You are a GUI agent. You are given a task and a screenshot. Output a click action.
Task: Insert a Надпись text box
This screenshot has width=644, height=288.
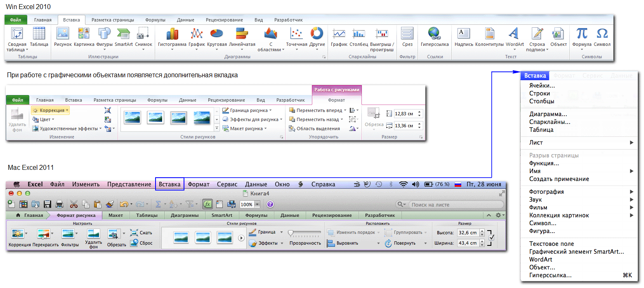[x=464, y=33]
